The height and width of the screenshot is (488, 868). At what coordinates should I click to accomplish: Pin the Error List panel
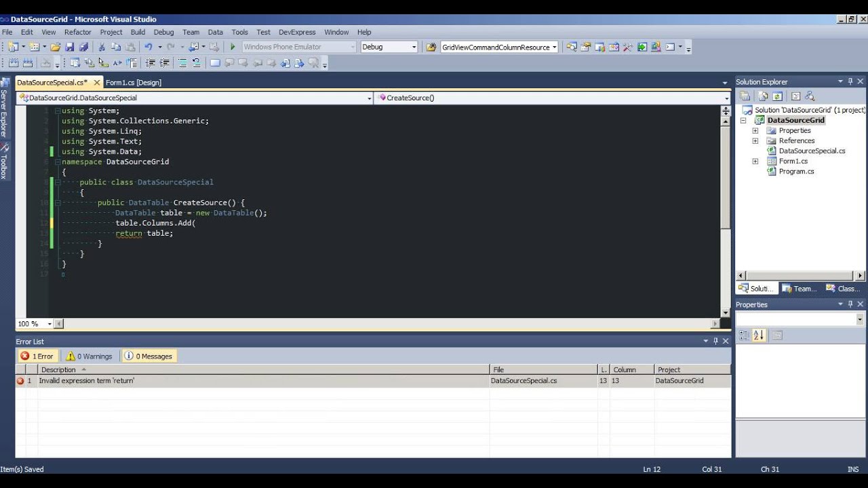(715, 341)
